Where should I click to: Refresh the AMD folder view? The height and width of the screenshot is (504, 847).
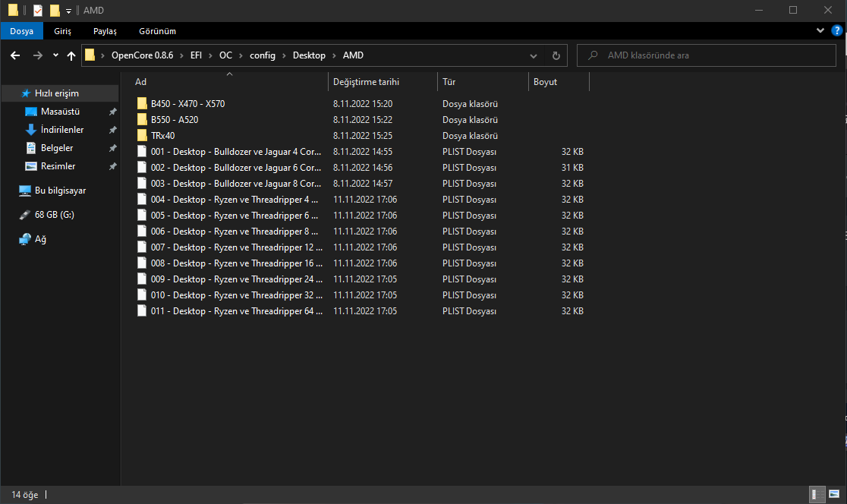(x=556, y=55)
